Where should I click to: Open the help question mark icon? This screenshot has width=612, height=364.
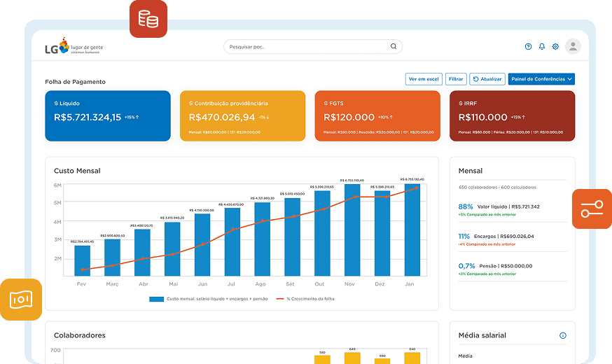click(x=528, y=47)
